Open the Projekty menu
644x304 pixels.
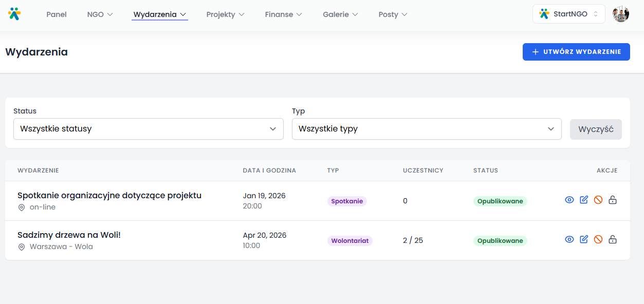click(x=225, y=14)
